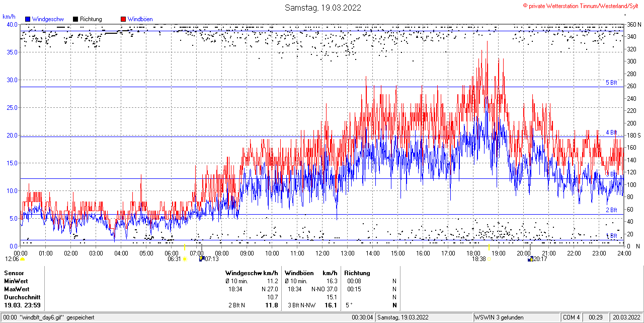Click the 18:00 time axis label
This screenshot has width=644, height=323.
473,253
